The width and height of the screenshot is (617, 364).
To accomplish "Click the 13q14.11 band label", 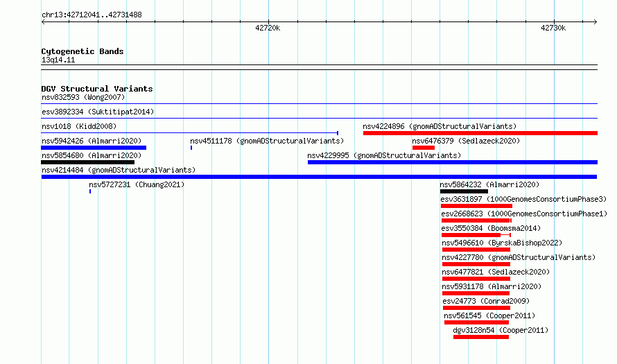I will coord(58,60).
